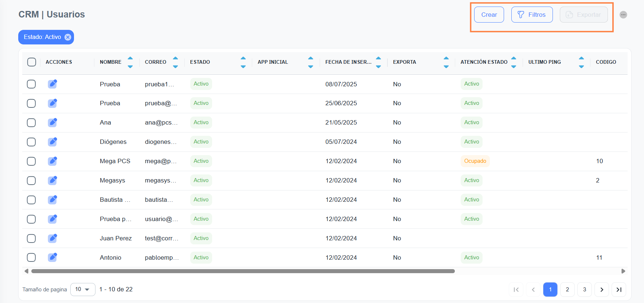The height and width of the screenshot is (303, 644).
Task: Click edit pencil for Antonio
Action: click(x=52, y=257)
